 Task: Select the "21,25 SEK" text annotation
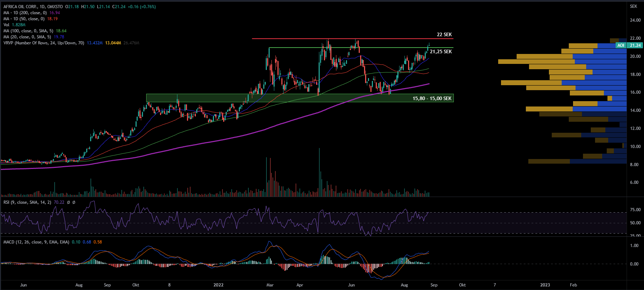[x=441, y=52]
